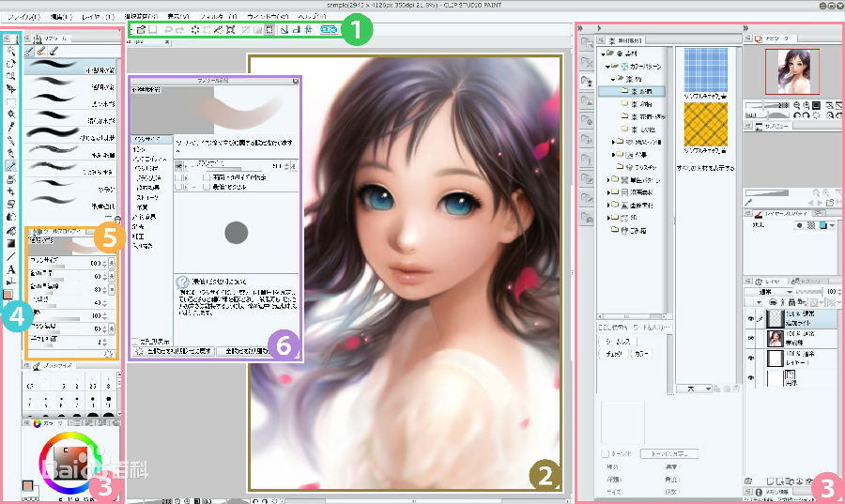
Task: Select the Eyedropper tool in toolbox
Action: click(10, 125)
